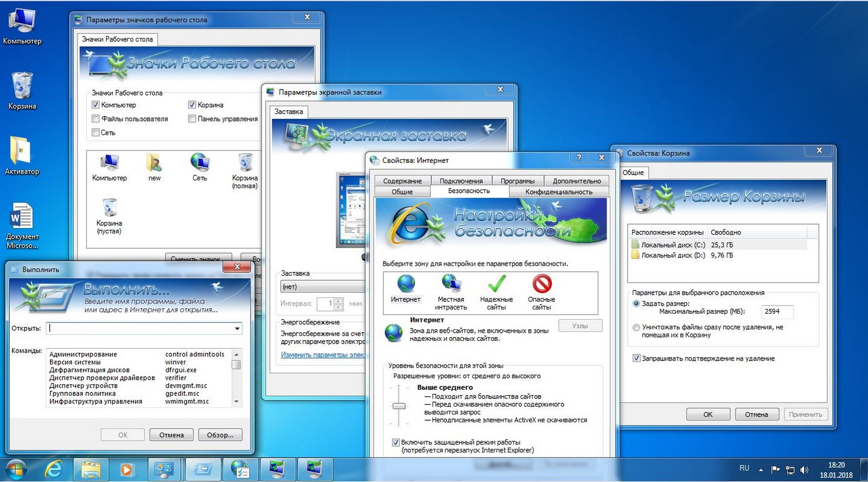Select the Локальный диск (C:) row

tap(719, 245)
